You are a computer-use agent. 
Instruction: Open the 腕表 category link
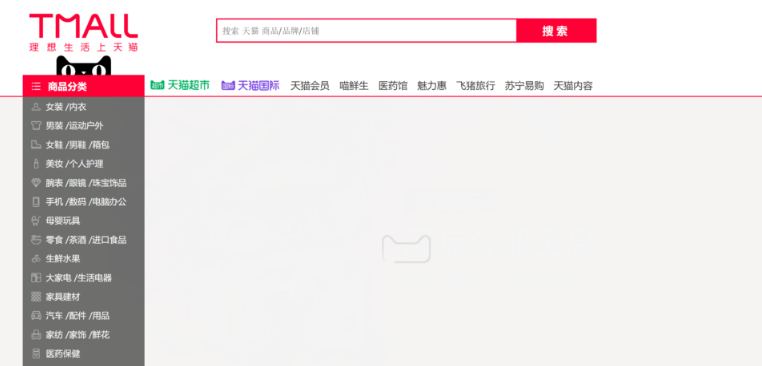point(54,183)
